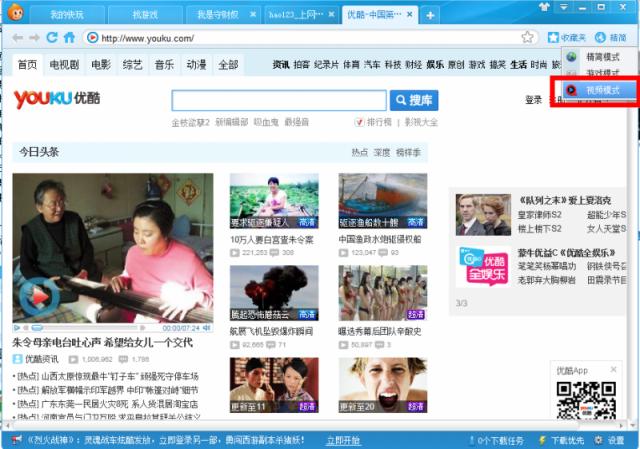The width and height of the screenshot is (640, 449).
Task: Close the hao123 tab
Action: [331, 14]
